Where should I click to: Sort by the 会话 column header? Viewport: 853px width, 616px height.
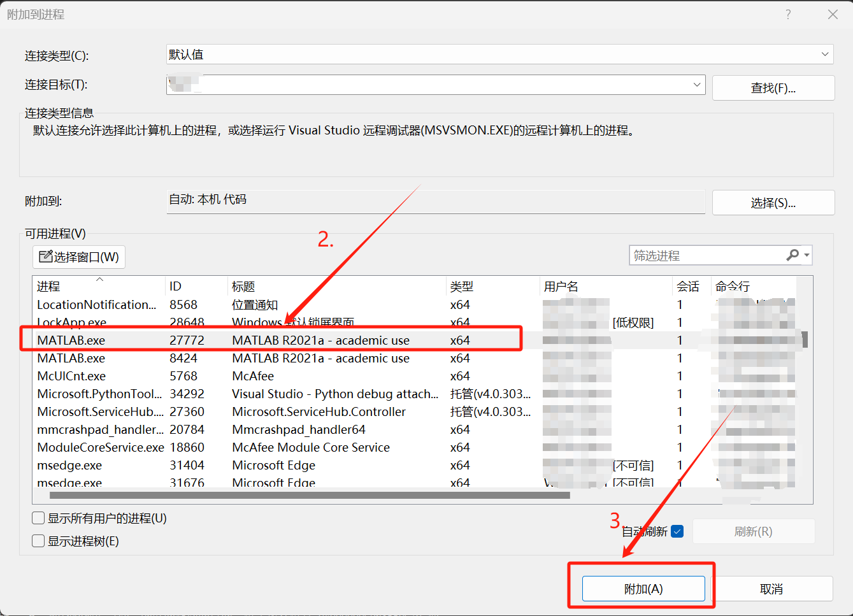pos(691,286)
